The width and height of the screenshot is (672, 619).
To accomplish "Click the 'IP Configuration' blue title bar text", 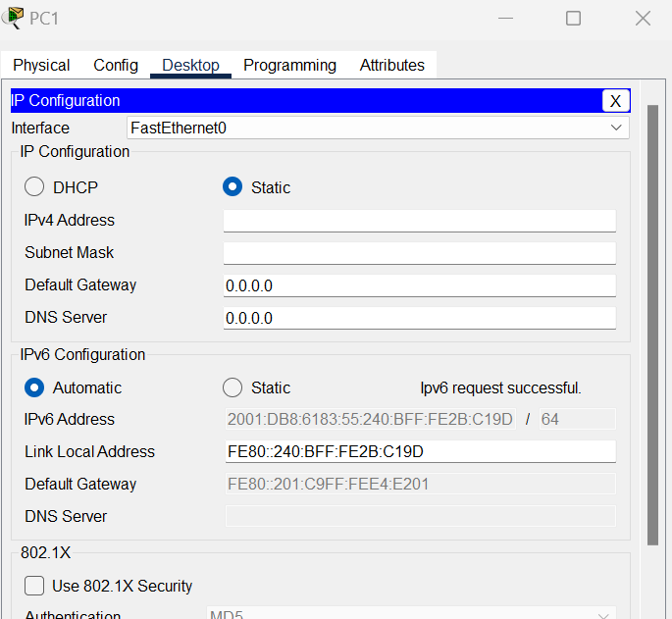I will click(65, 101).
